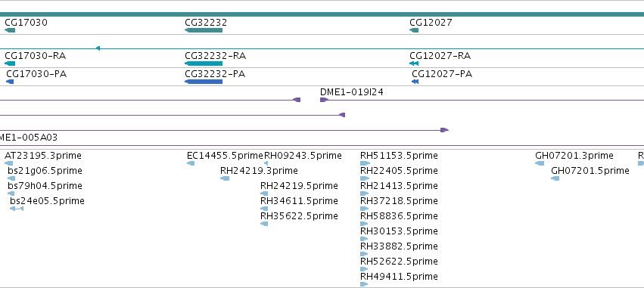The image size is (644, 288).
Task: Open the RH51153.5prime label
Action: tap(399, 156)
